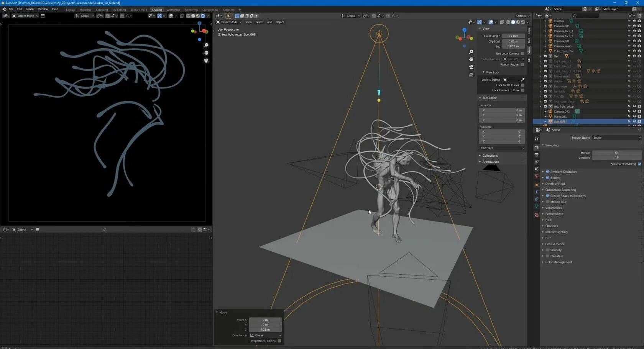This screenshot has width=644, height=349.
Task: Enable the Motion Blur checkbox
Action: [x=547, y=202]
